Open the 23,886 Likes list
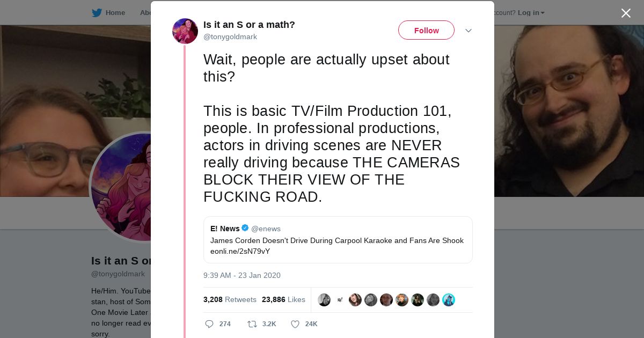 point(283,300)
